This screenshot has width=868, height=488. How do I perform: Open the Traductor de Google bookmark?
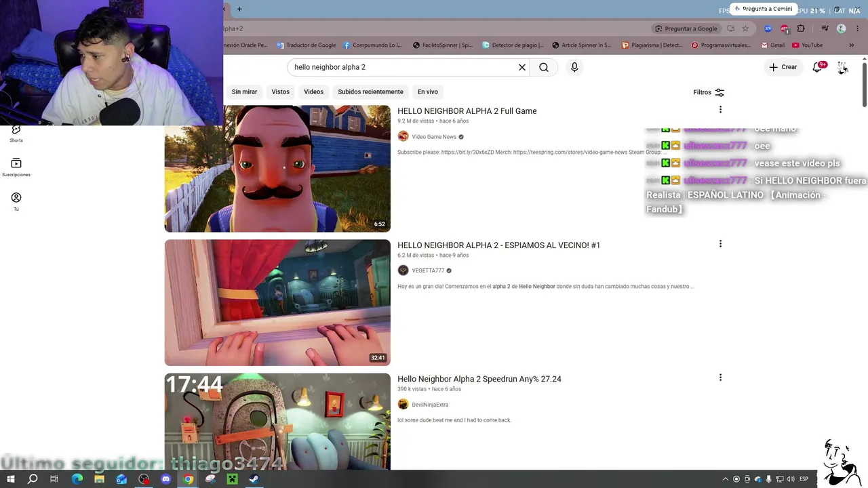click(306, 45)
